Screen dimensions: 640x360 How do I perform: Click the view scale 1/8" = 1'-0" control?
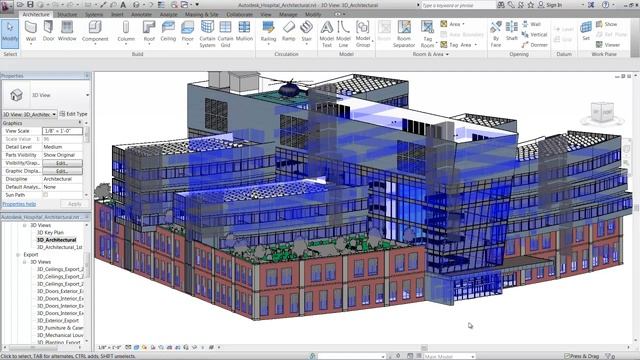coord(110,347)
